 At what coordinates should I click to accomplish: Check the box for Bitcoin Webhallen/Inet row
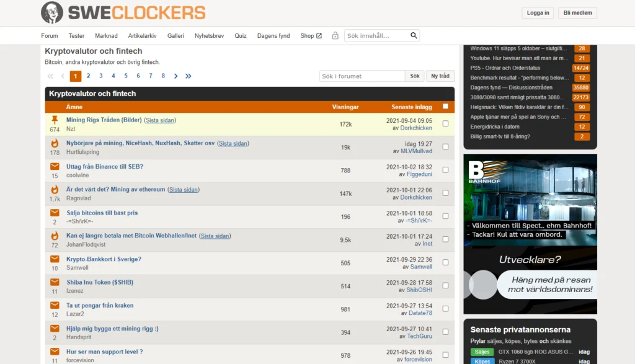445,239
